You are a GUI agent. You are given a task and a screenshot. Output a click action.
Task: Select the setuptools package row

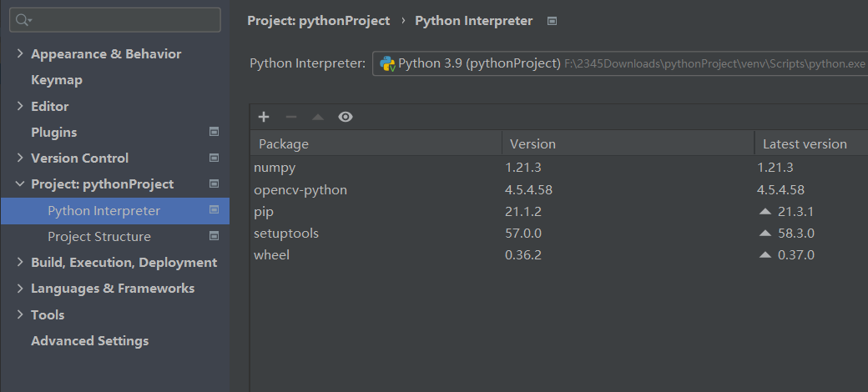559,234
